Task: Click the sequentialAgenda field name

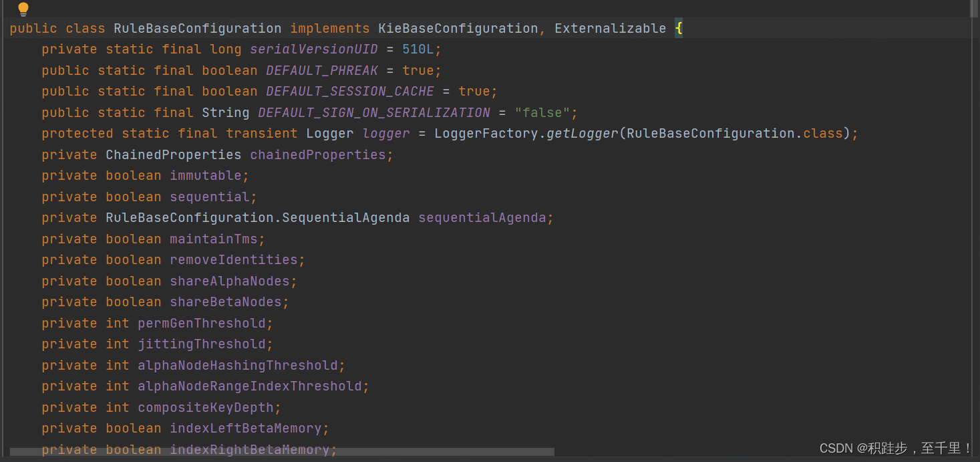Action: click(482, 218)
